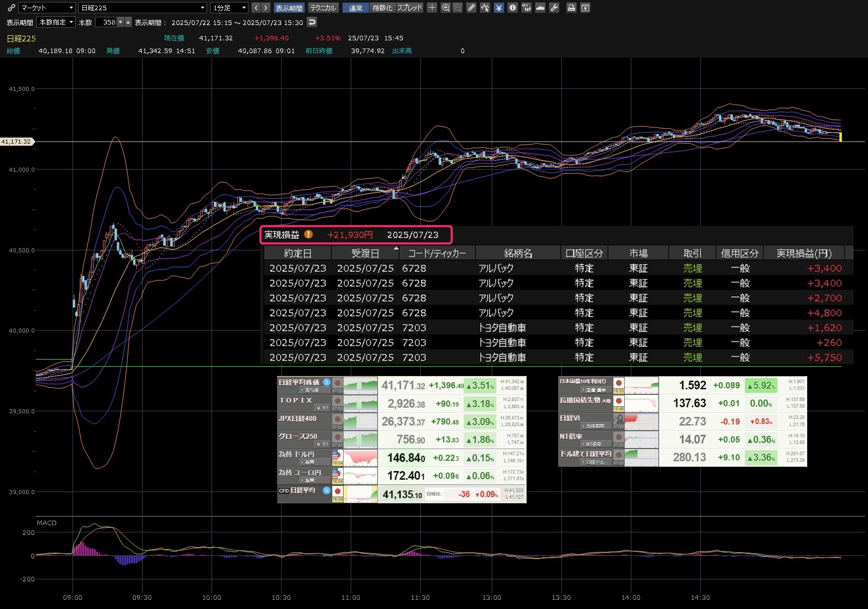This screenshot has width=868, height=609.
Task: Click the orange warning icon beside 実現損益
Action: 308,235
